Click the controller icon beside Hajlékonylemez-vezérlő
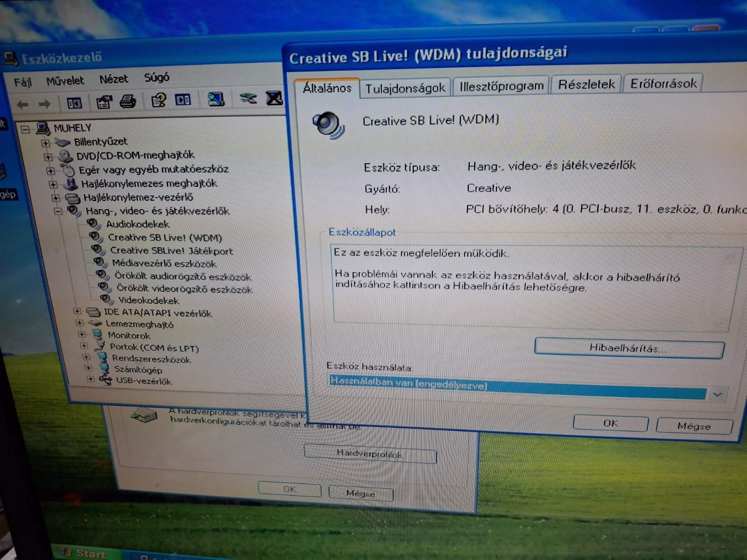747x560 pixels. [72, 198]
